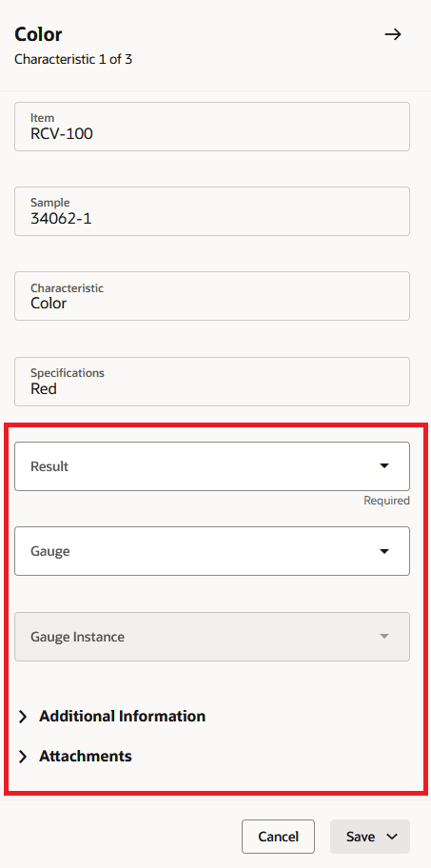This screenshot has width=431, height=868.
Task: Go to next characteristic using arrow icon
Action: click(x=393, y=34)
